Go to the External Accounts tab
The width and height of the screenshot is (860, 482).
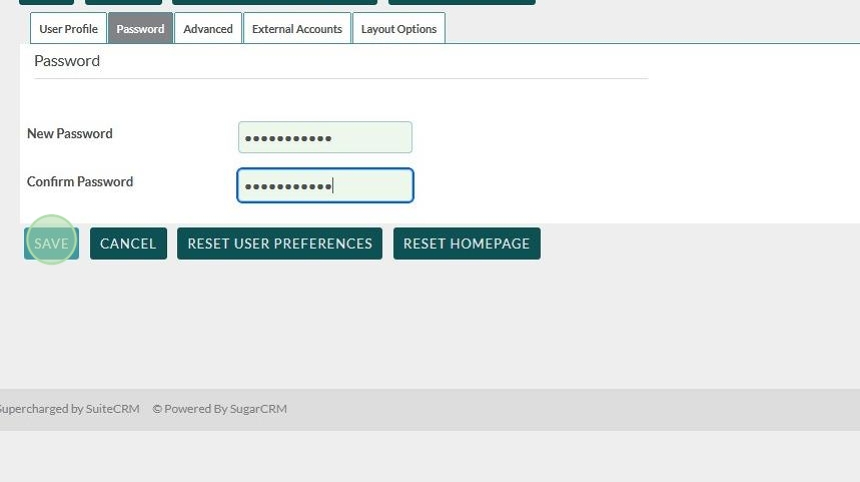tap(297, 29)
